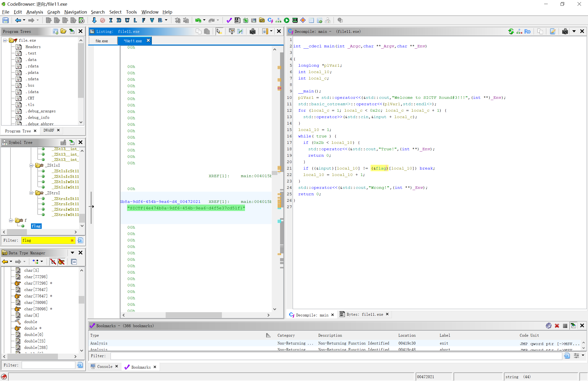588x381 pixels.
Task: Sort bookmarks by the Location column header
Action: tap(407, 335)
